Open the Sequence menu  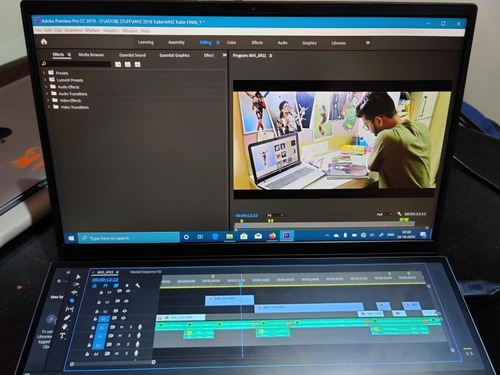73,30
